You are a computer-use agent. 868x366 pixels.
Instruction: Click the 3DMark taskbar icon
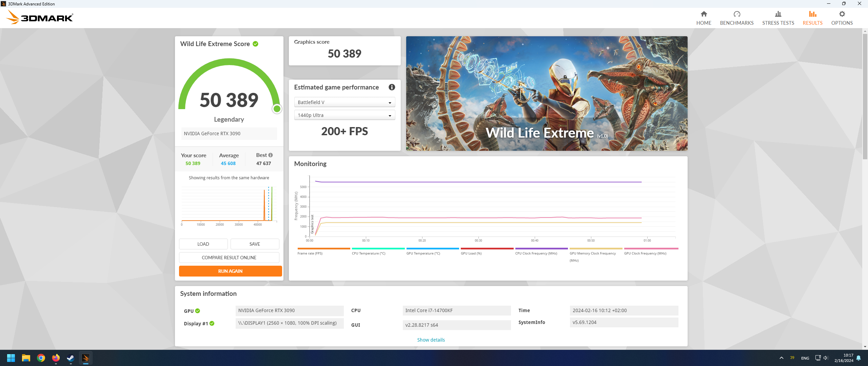point(85,358)
